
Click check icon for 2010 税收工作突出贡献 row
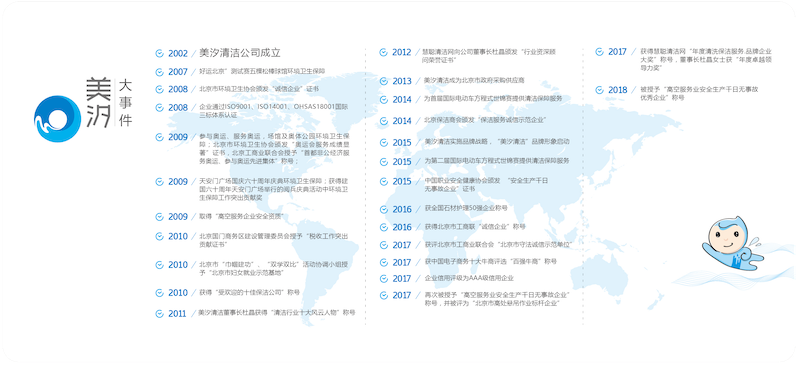pyautogui.click(x=159, y=236)
